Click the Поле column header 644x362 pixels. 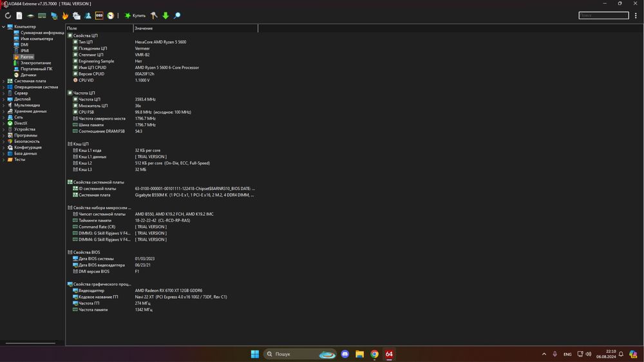(99, 28)
